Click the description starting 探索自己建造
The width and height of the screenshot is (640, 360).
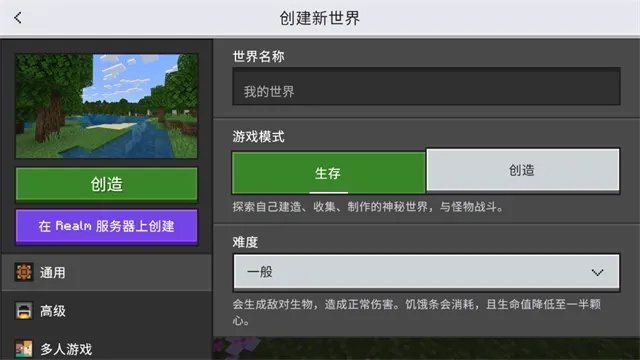(368, 207)
